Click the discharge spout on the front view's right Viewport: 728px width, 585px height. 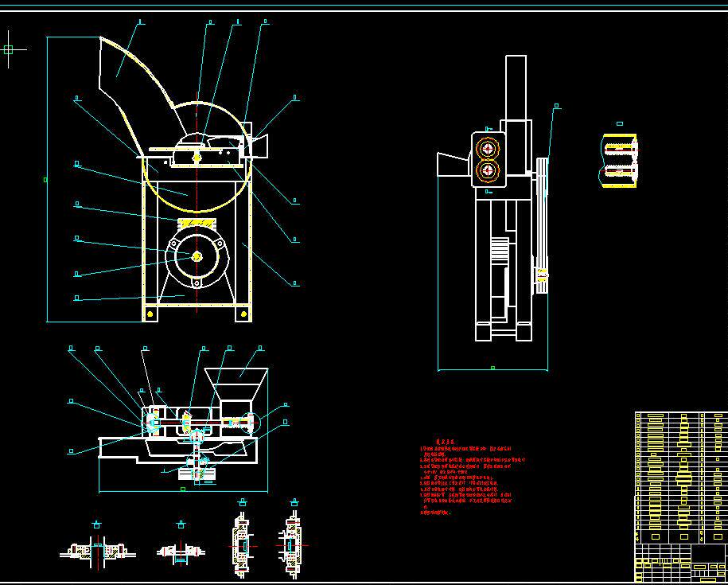click(260, 146)
